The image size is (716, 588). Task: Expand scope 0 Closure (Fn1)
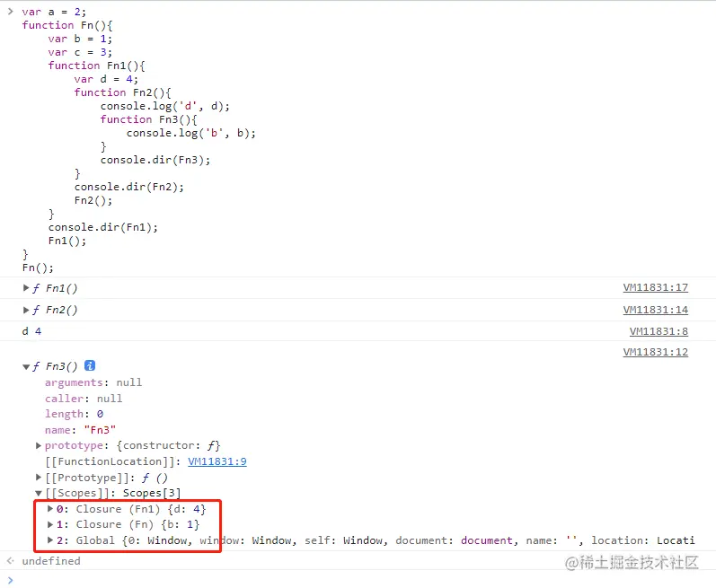pyautogui.click(x=50, y=508)
